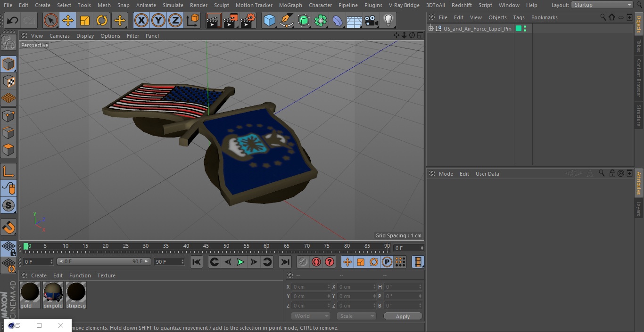Open the World coordinate dropdown
Screen dimensions: 644x332
[310, 316]
